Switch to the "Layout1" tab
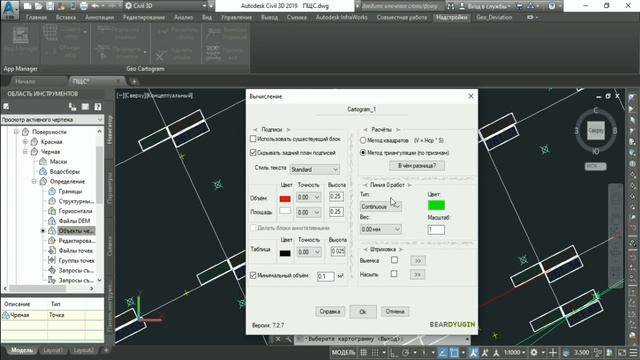This screenshot has height=360, width=640. pos(53,350)
